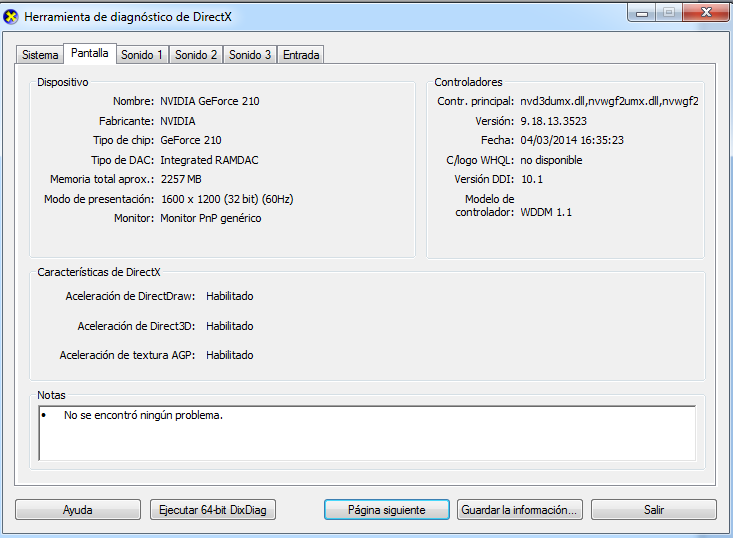Click the disabled maximize window button

tap(669, 13)
